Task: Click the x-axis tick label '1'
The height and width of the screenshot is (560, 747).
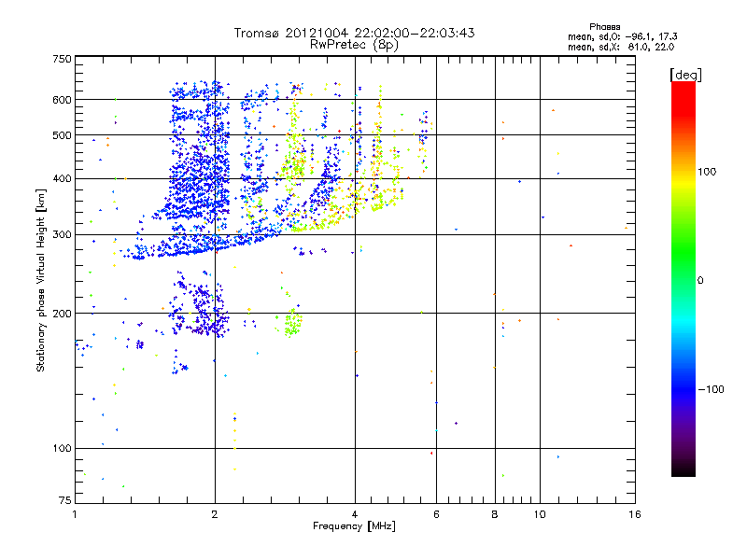Action: (75, 514)
